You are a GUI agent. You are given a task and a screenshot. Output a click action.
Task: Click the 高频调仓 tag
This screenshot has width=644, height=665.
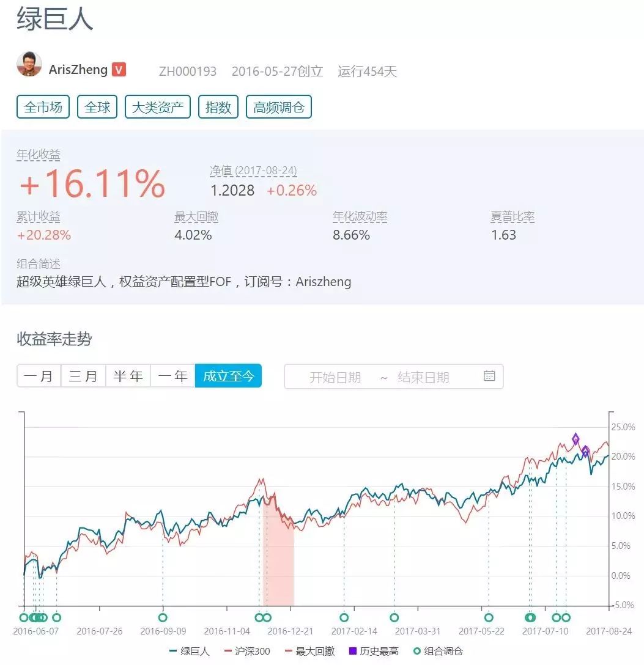(279, 107)
